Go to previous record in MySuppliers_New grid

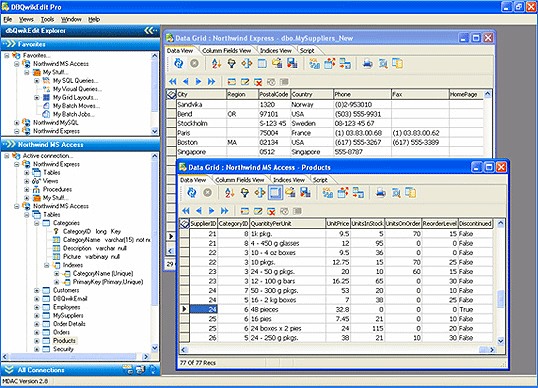[x=186, y=81]
